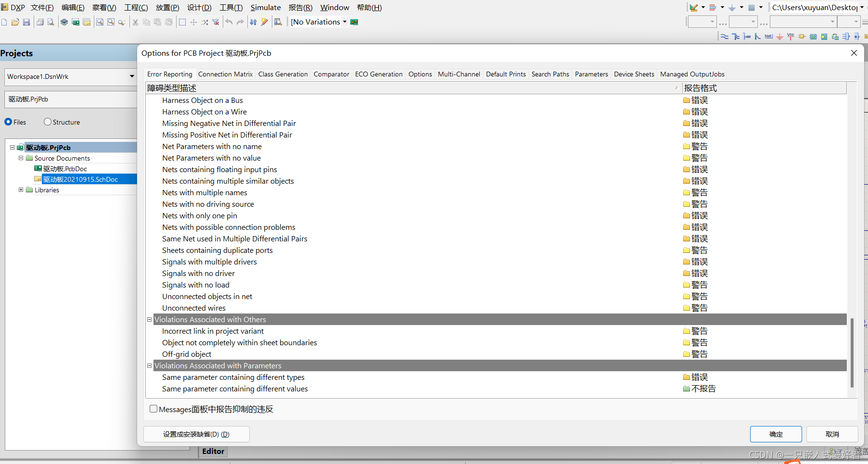Switch to the Class Generation tab
Image resolution: width=868 pixels, height=464 pixels.
[283, 74]
